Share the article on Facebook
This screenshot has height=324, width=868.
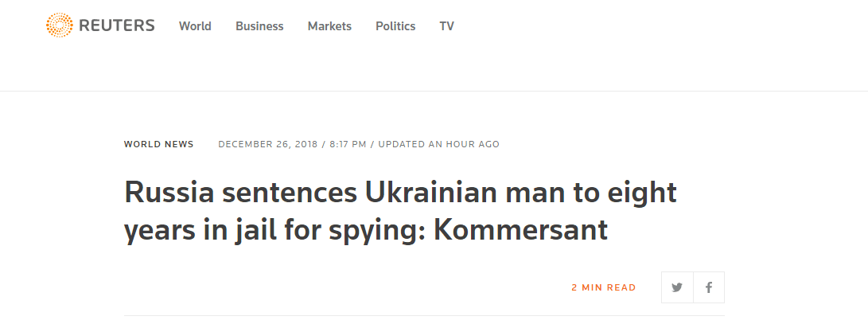coord(709,287)
